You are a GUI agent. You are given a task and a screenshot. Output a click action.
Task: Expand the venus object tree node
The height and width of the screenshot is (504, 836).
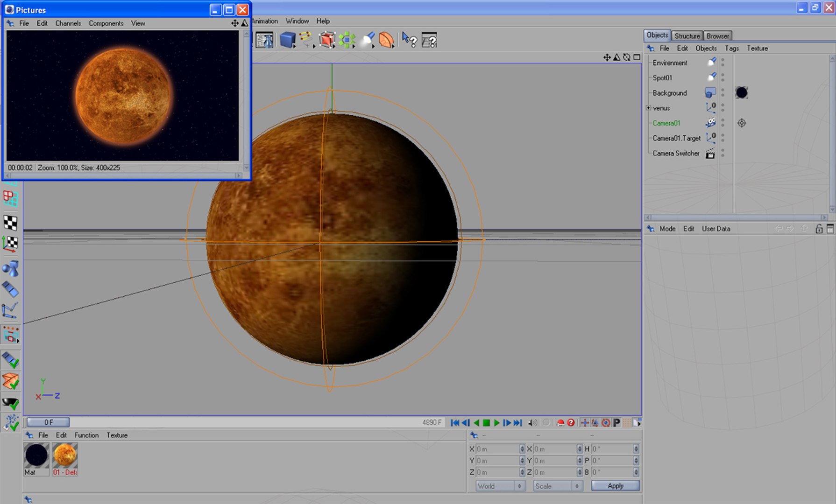[648, 108]
